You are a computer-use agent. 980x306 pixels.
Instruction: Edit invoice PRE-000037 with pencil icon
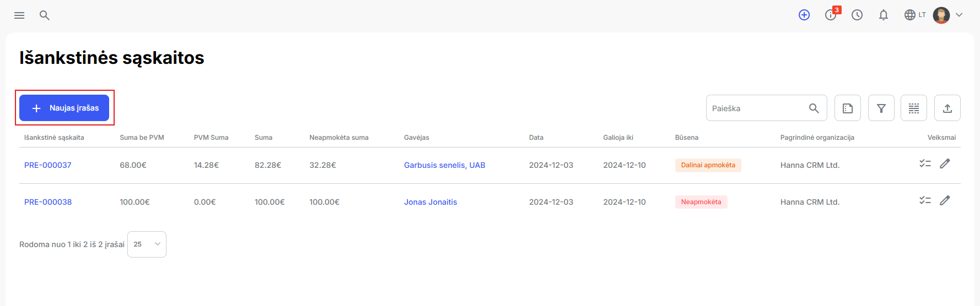click(945, 163)
